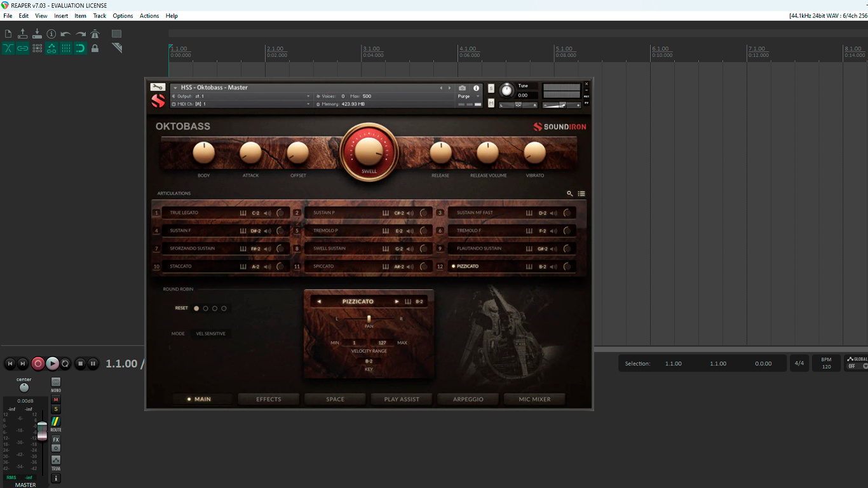Click keyboard icon on True Legato row
The width and height of the screenshot is (868, 488).
(243, 213)
